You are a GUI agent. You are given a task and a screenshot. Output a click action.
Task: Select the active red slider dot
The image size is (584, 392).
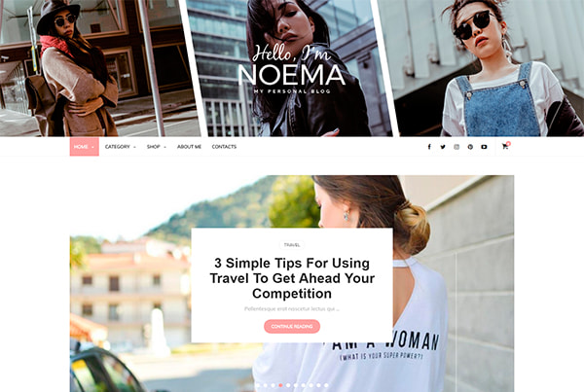point(280,385)
